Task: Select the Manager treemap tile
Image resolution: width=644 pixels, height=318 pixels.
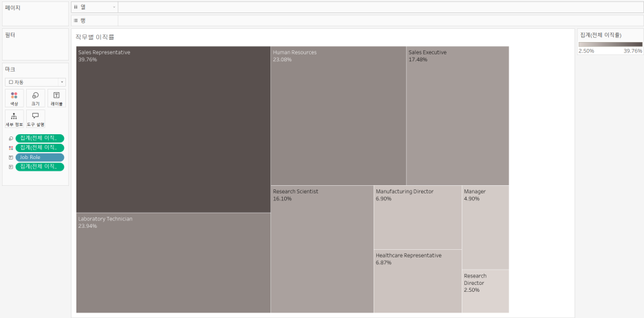Action: (486, 228)
